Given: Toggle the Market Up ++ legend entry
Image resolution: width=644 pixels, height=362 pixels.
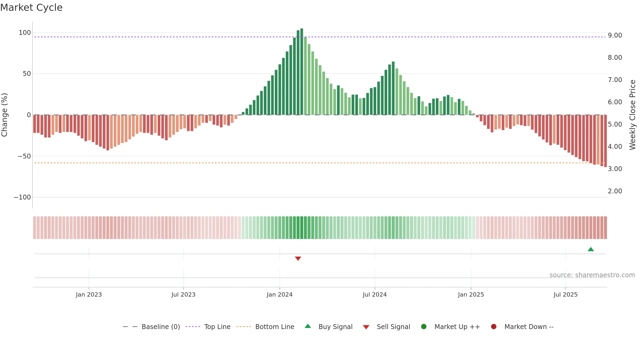Looking at the screenshot, I should 451,327.
